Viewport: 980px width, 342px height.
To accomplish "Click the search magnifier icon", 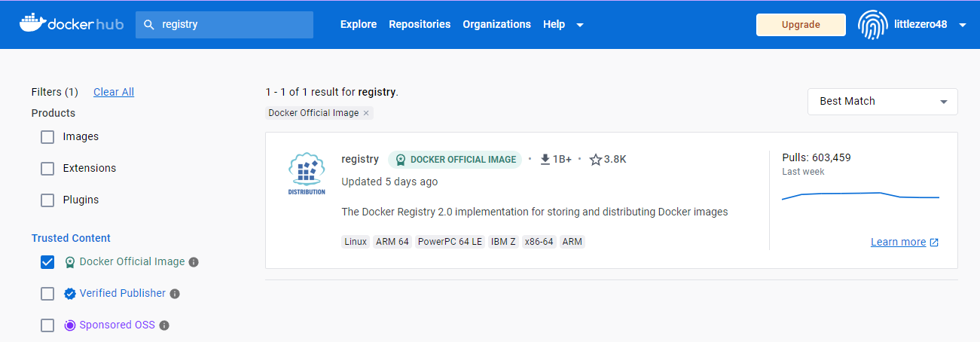I will pos(149,25).
